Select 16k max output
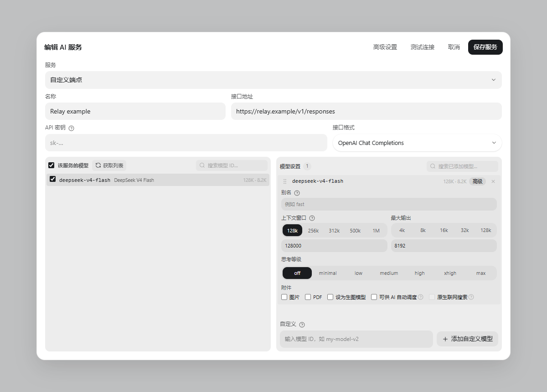547x392 pixels. (444, 230)
